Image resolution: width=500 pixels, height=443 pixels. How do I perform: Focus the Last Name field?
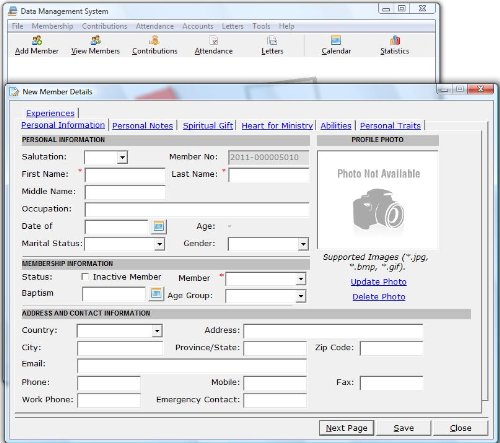tap(269, 175)
